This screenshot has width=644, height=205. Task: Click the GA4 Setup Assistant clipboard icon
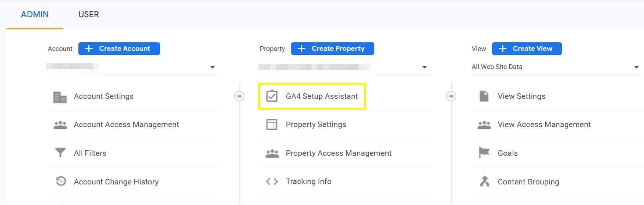click(272, 96)
